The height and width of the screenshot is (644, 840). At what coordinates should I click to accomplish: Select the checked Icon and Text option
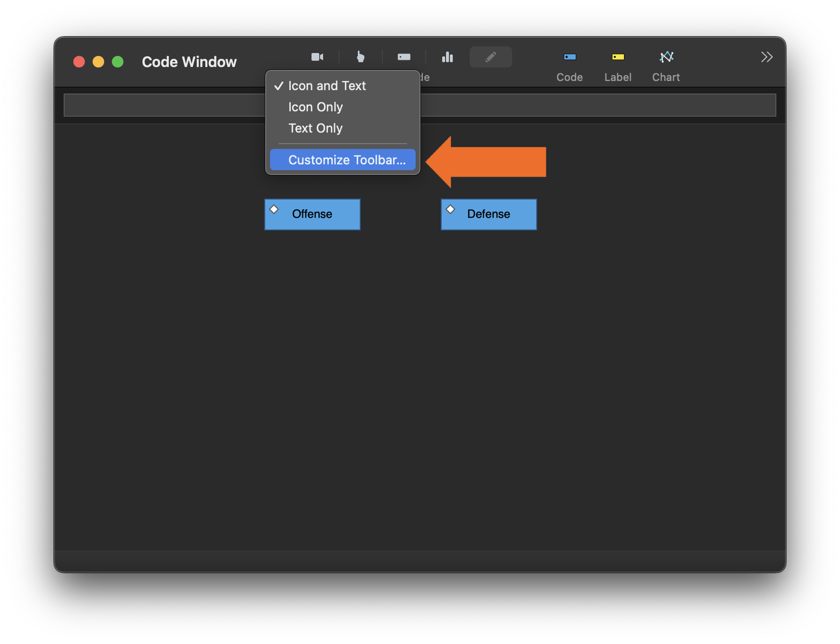(327, 86)
